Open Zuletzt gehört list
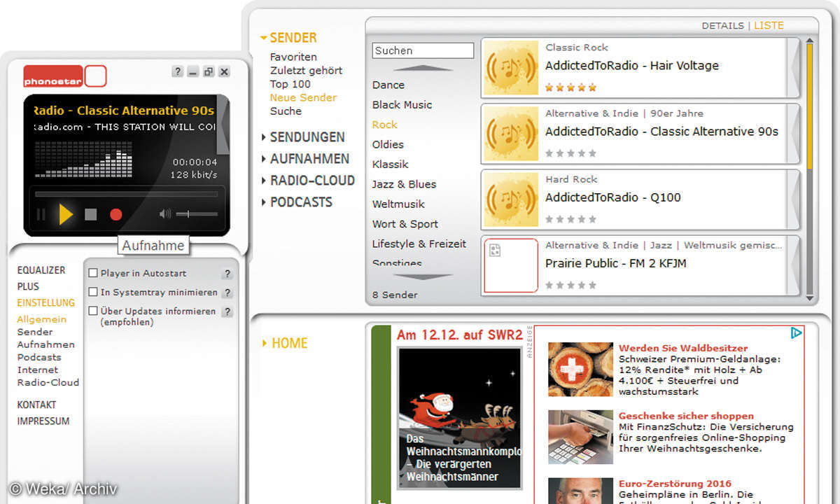 click(x=307, y=71)
